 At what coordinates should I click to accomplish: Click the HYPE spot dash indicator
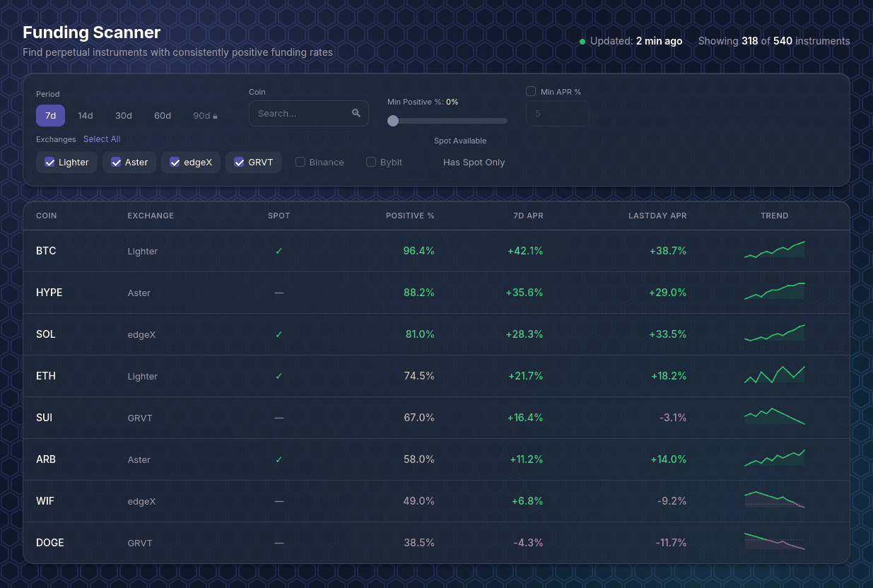(x=279, y=293)
